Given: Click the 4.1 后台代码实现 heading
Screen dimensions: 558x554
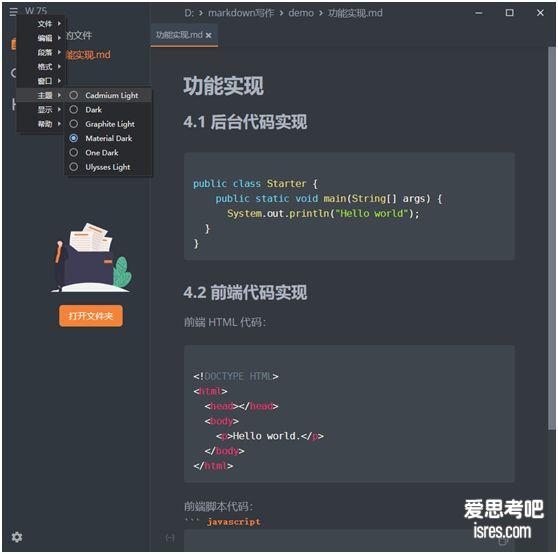Looking at the screenshot, I should point(245,122).
